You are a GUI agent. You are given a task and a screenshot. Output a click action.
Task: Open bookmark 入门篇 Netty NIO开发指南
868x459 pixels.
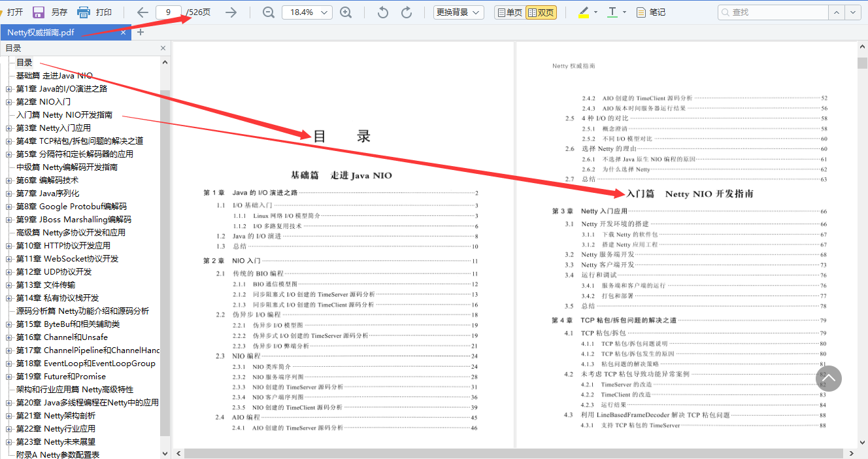point(64,114)
